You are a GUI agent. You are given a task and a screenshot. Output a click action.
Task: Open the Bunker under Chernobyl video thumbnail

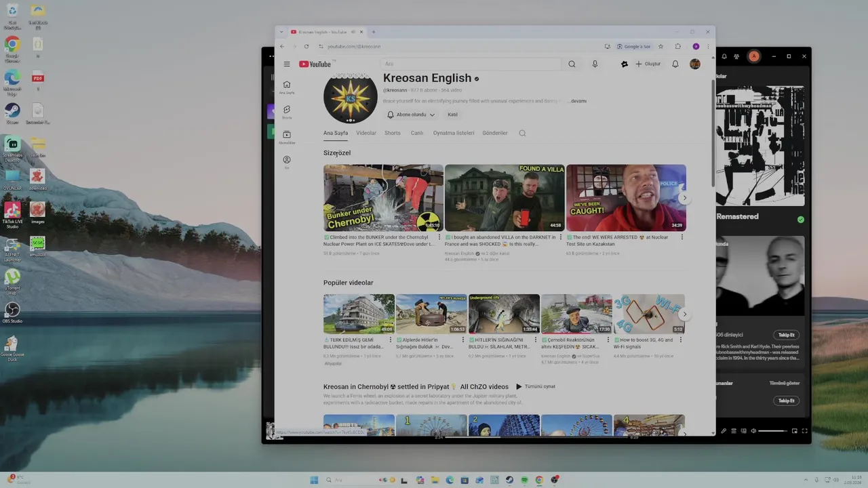[383, 198]
